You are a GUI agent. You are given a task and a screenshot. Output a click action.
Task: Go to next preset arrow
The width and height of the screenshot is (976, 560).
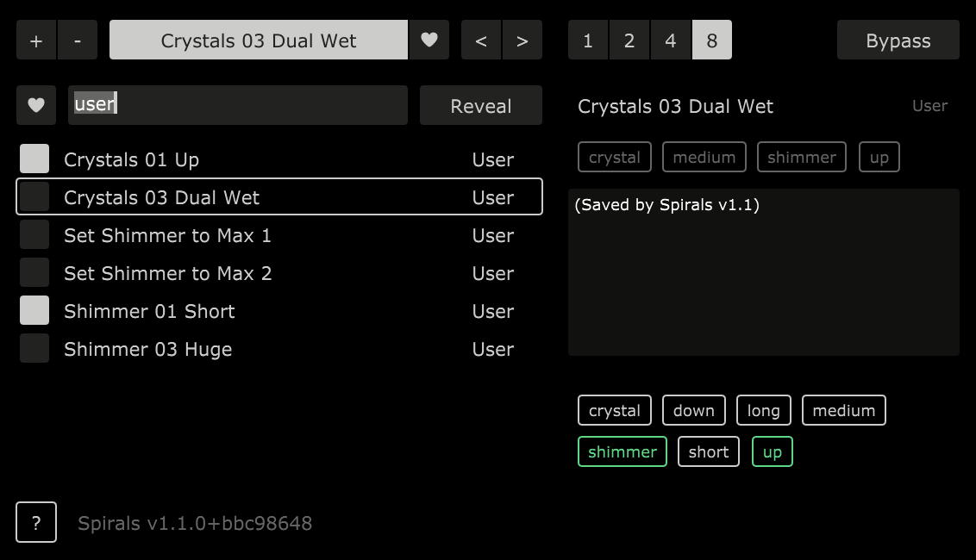(522, 40)
